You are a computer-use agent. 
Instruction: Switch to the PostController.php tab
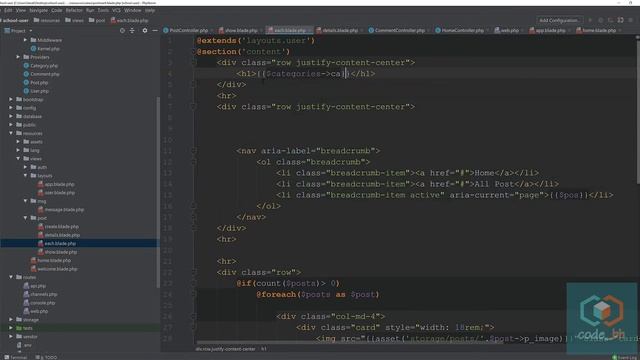[188, 30]
